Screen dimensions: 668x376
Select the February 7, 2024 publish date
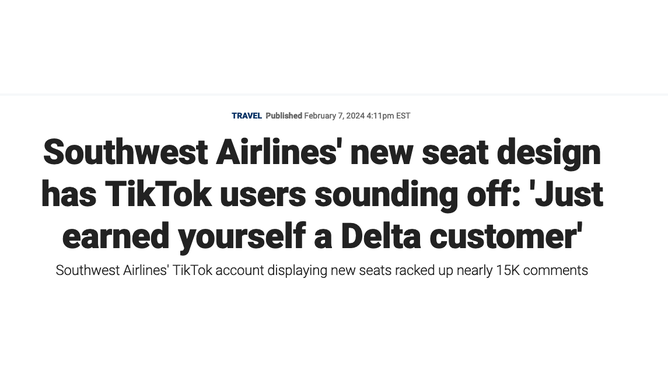(x=334, y=116)
